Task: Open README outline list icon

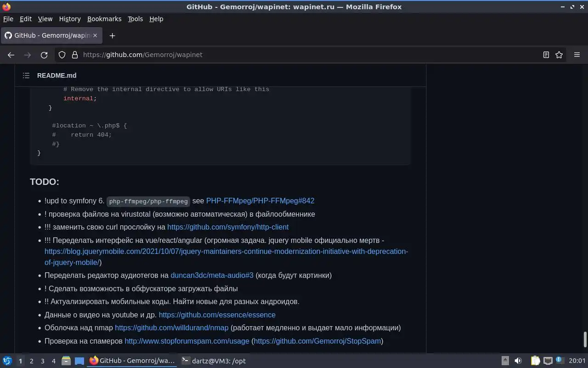Action: pos(26,75)
